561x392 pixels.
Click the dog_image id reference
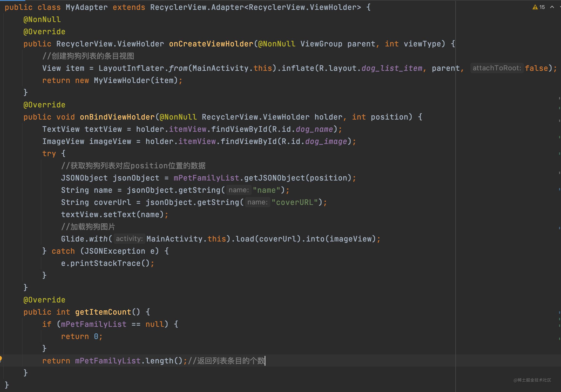point(326,141)
